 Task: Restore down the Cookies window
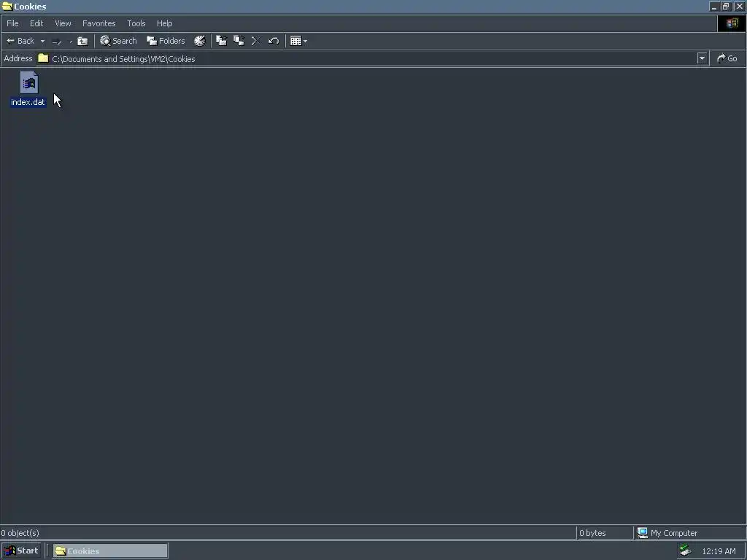pos(726,7)
